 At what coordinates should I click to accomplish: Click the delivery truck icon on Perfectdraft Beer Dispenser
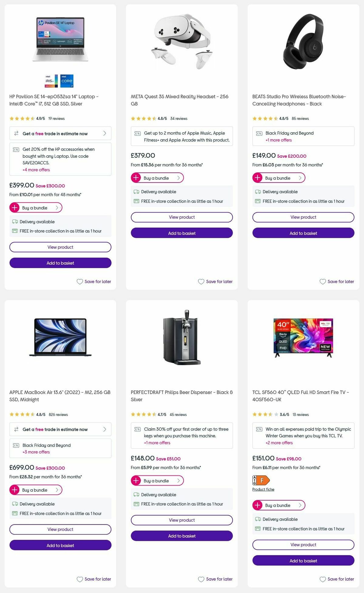coord(137,494)
